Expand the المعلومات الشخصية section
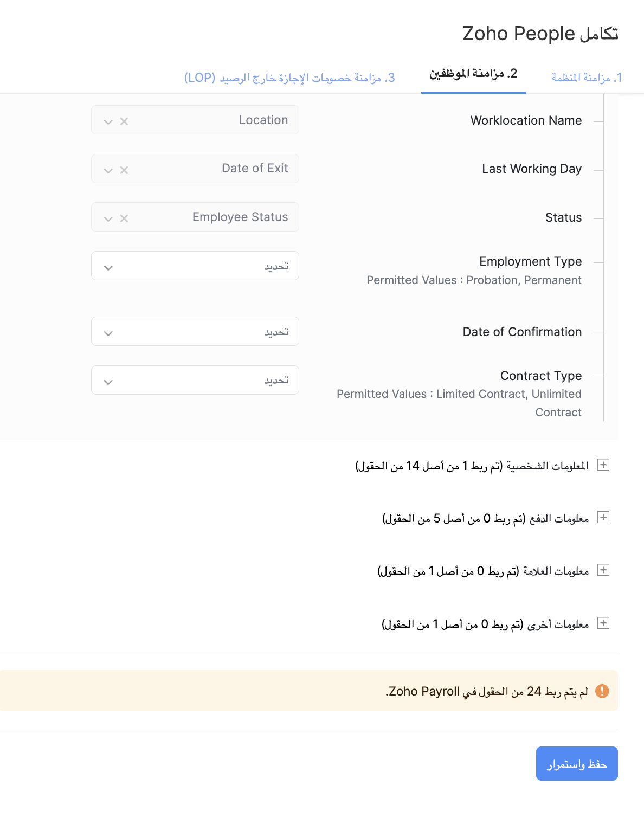The width and height of the screenshot is (644, 837). click(603, 465)
